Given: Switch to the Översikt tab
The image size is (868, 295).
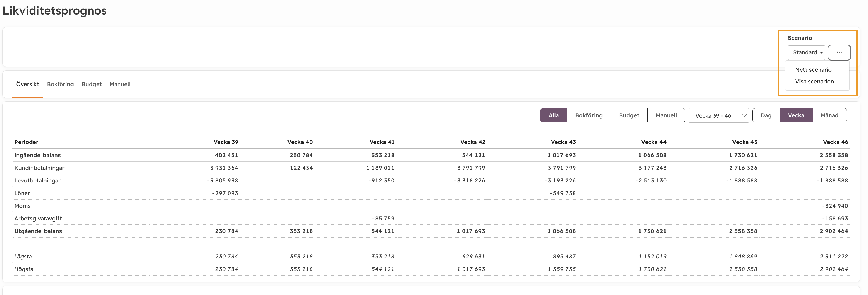Looking at the screenshot, I should 28,84.
